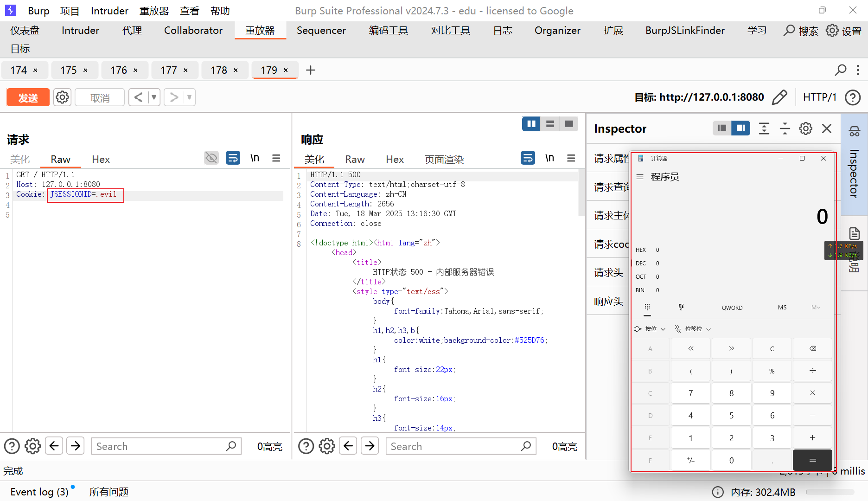
Task: Toggle hide non-printable characters in request
Action: [x=211, y=158]
